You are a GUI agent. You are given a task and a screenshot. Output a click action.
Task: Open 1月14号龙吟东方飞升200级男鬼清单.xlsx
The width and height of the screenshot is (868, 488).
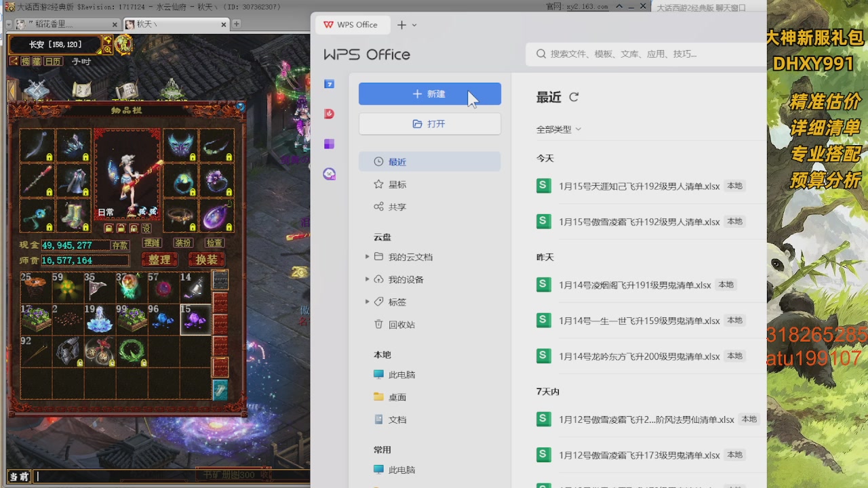639,357
